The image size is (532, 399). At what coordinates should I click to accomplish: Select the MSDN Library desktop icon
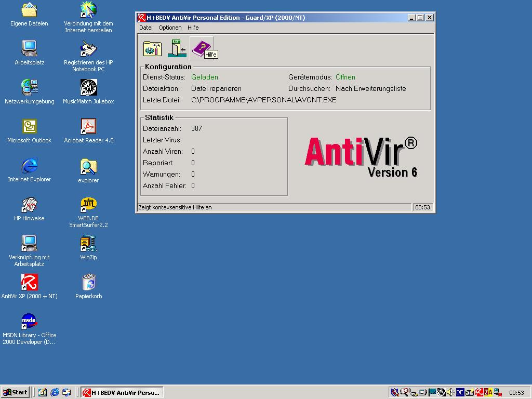[x=29, y=329]
